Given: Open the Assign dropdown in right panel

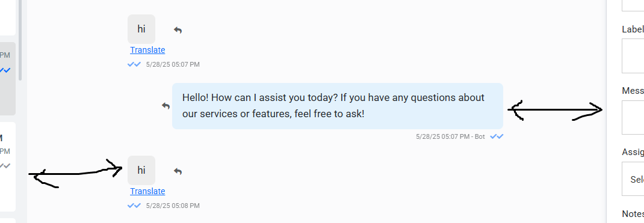Looking at the screenshot, I should click(633, 179).
